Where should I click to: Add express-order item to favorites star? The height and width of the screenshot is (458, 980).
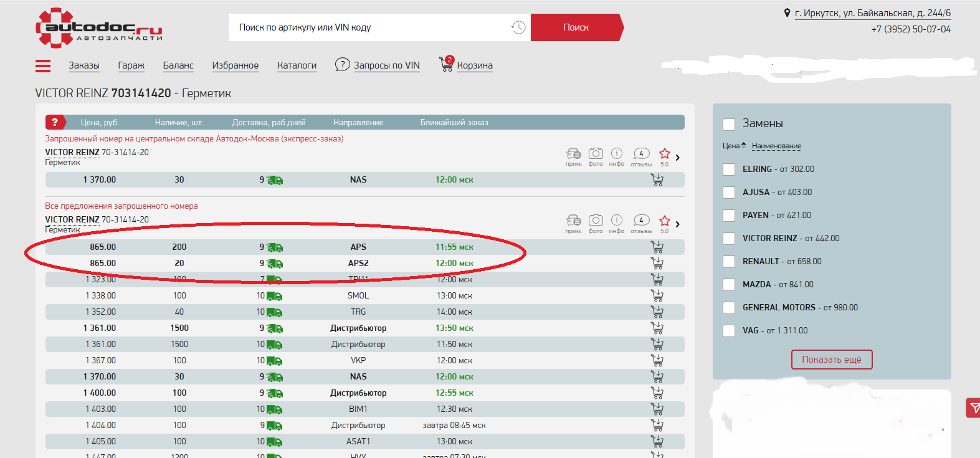click(665, 154)
